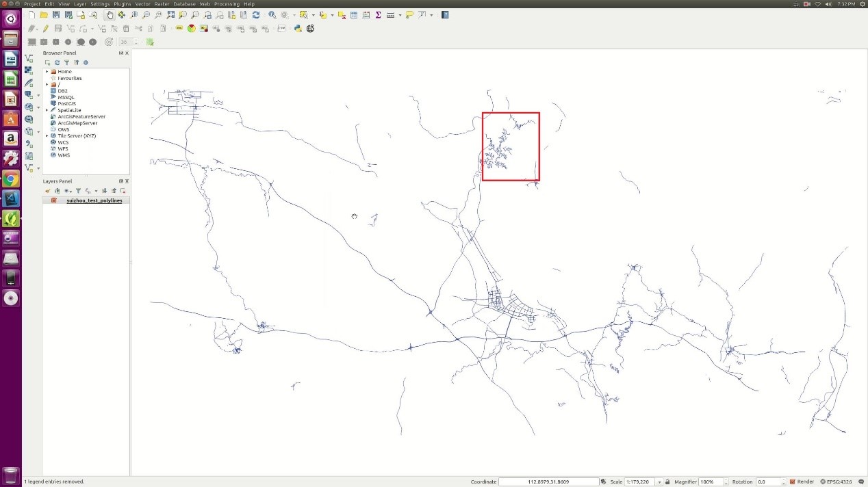The image size is (868, 487).
Task: Click the Identify Features tool
Action: [272, 15]
